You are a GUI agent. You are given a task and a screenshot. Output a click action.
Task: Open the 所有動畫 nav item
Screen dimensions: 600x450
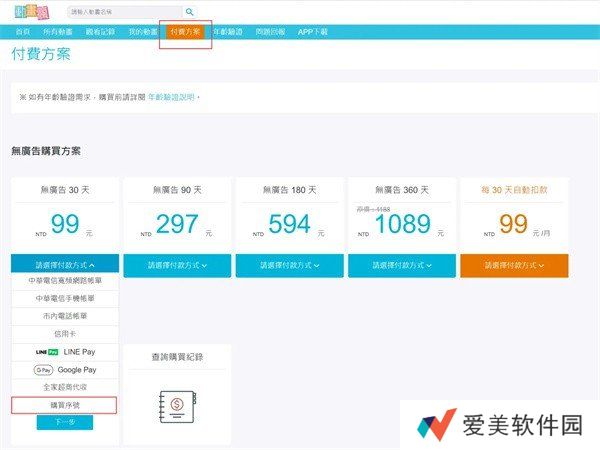pyautogui.click(x=57, y=32)
